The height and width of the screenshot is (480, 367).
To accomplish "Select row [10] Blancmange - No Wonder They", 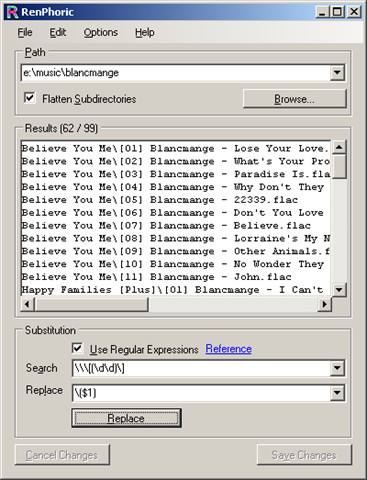I will coord(176,264).
